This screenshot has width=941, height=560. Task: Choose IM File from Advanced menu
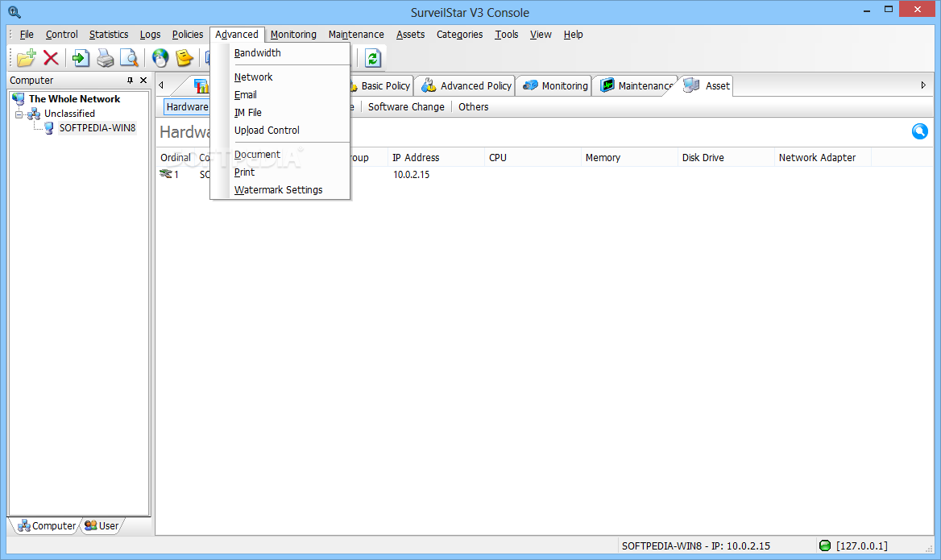[x=280, y=112]
